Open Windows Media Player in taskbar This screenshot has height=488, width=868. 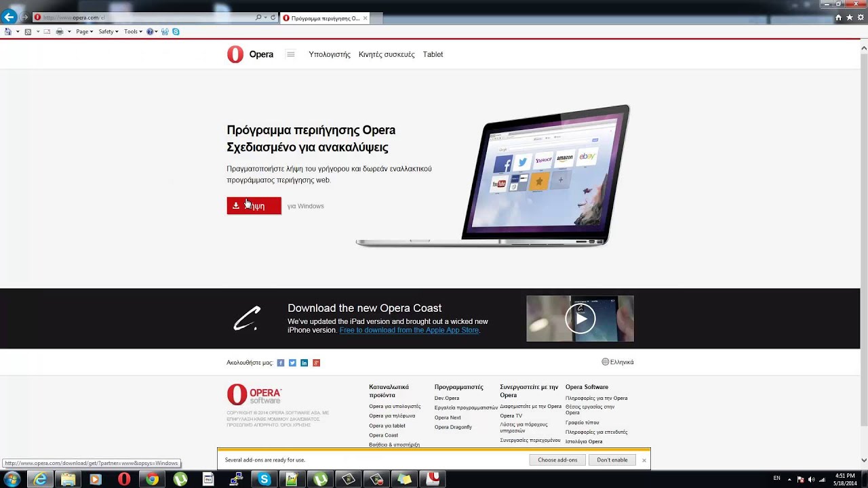pos(96,479)
